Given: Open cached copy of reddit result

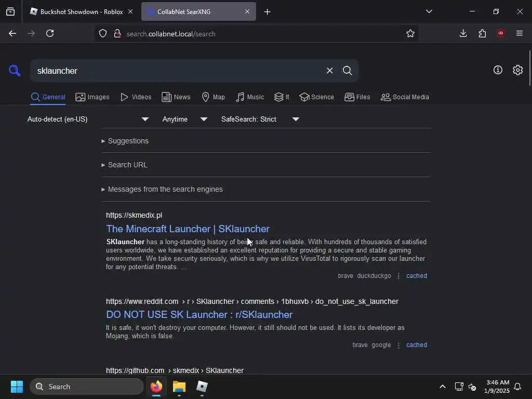Looking at the screenshot, I should pyautogui.click(x=417, y=345).
